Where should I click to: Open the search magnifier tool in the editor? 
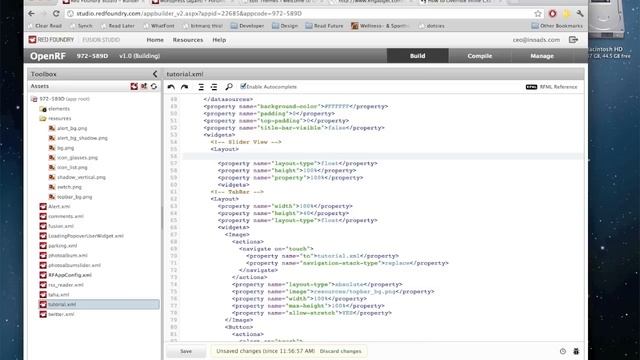(229, 87)
